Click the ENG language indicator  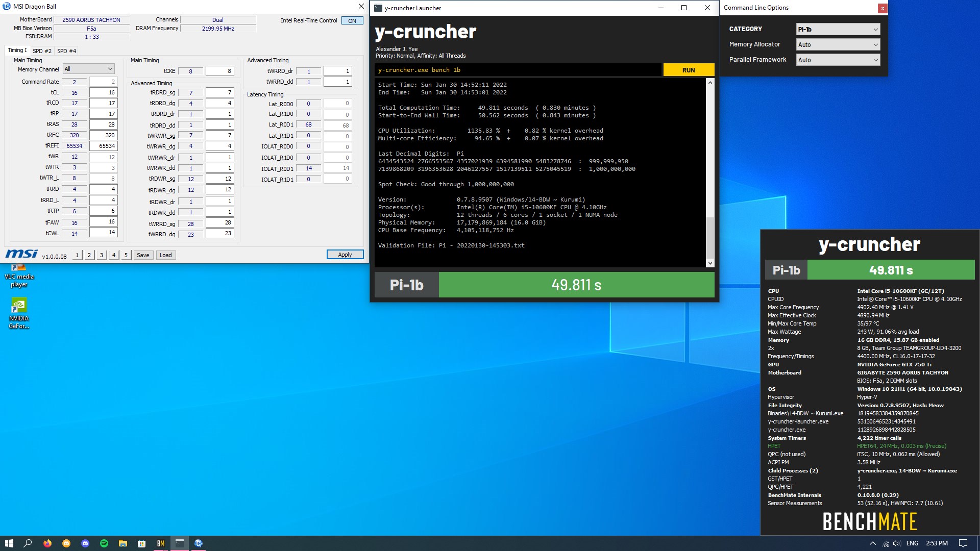point(912,543)
